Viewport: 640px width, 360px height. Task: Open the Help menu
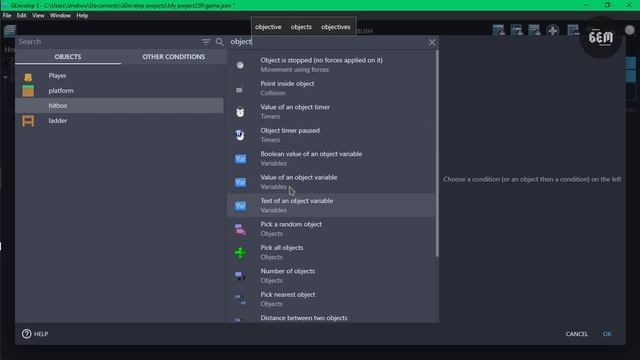click(82, 16)
